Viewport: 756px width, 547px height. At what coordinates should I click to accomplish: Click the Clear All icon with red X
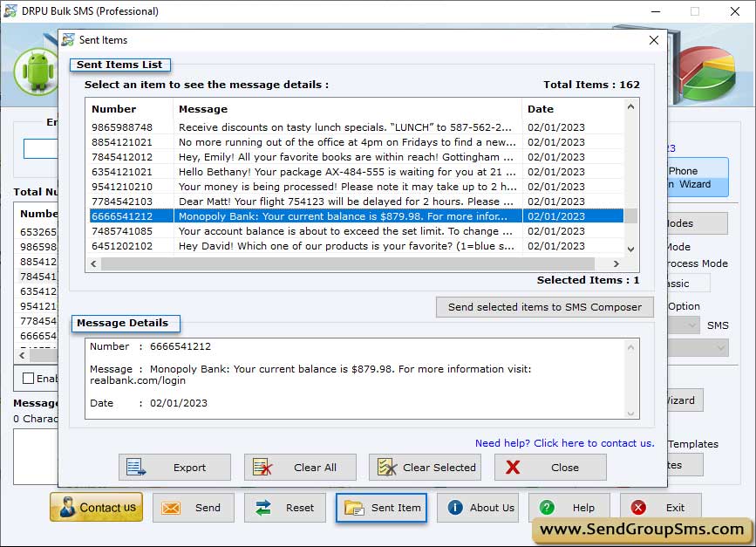pos(262,467)
